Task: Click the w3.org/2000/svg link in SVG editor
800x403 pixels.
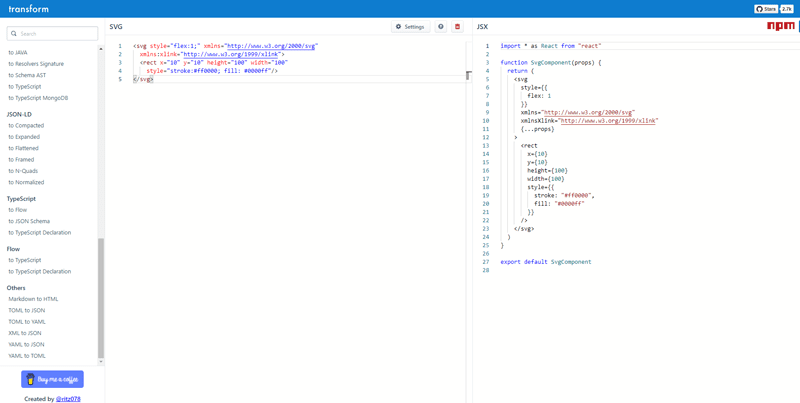Action: (271, 46)
